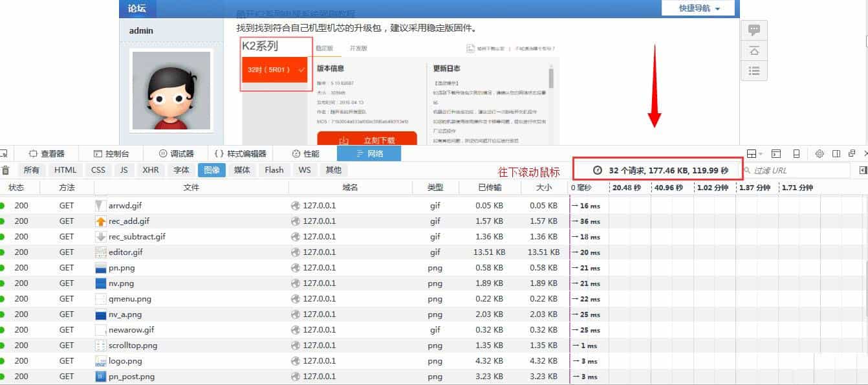Toggle the Flash filter on
The image size is (868, 385).
[x=274, y=170]
